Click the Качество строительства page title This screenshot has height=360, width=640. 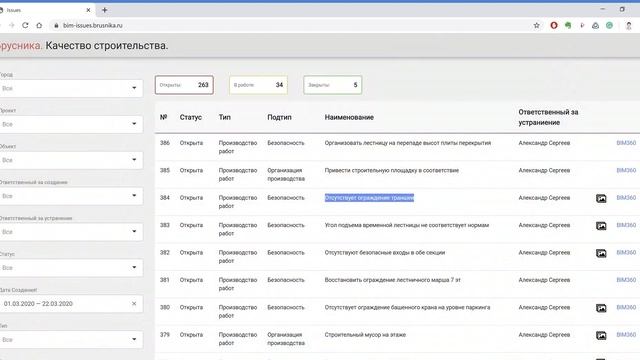[107, 45]
